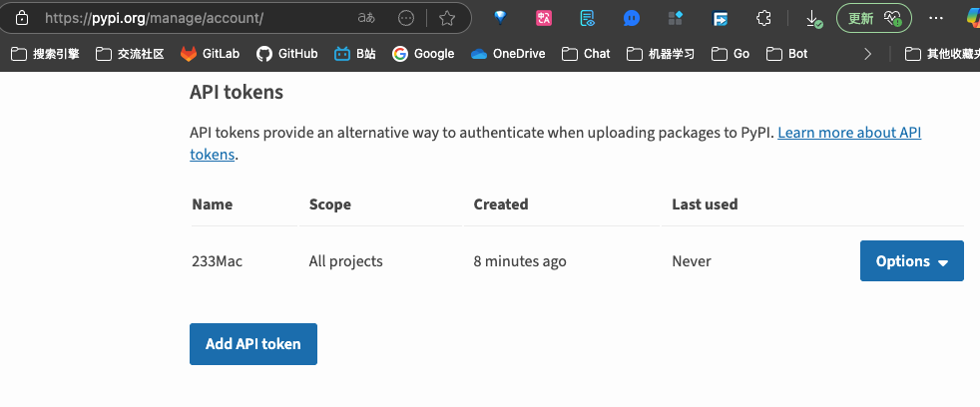
Task: Click the site lock icon in address bar
Action: click(22, 18)
